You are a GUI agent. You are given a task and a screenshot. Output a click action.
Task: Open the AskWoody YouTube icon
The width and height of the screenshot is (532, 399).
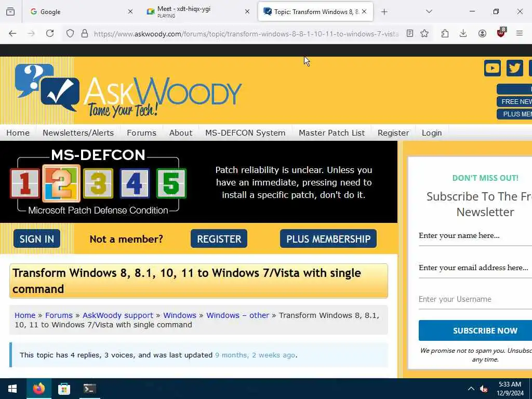[493, 68]
